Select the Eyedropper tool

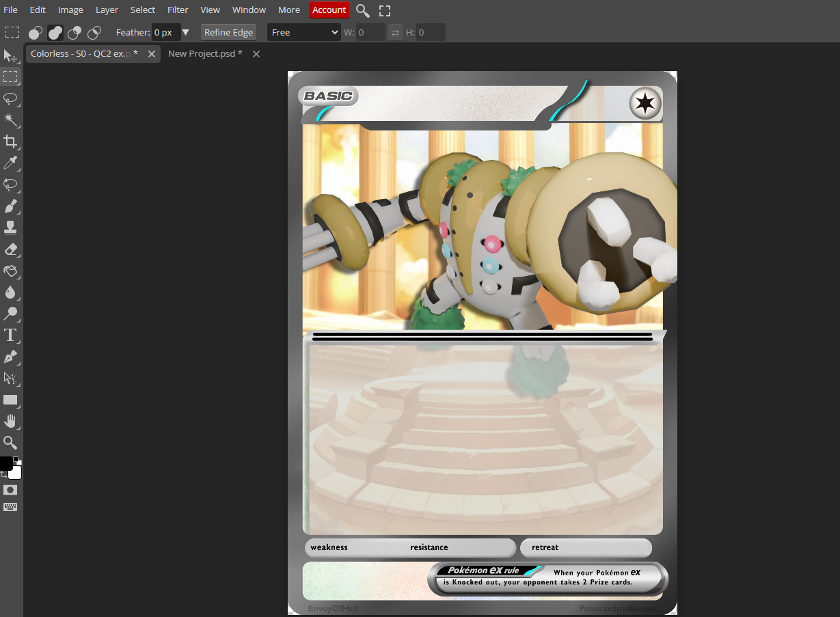click(x=10, y=163)
